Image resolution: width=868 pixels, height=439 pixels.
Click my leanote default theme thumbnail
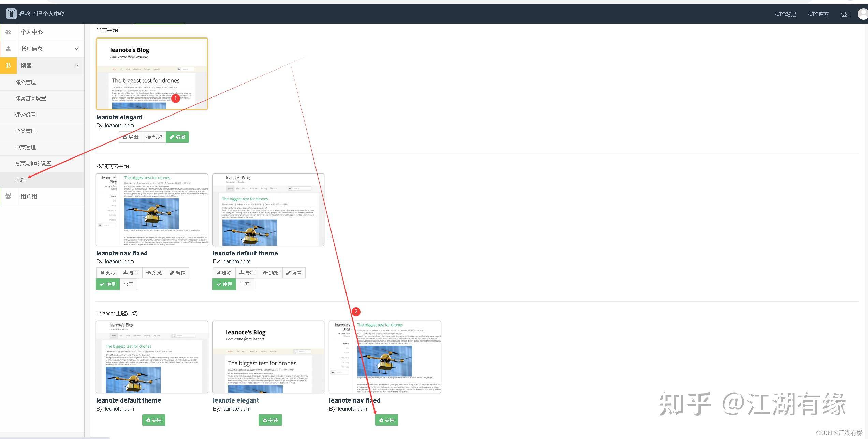pyautogui.click(x=268, y=210)
